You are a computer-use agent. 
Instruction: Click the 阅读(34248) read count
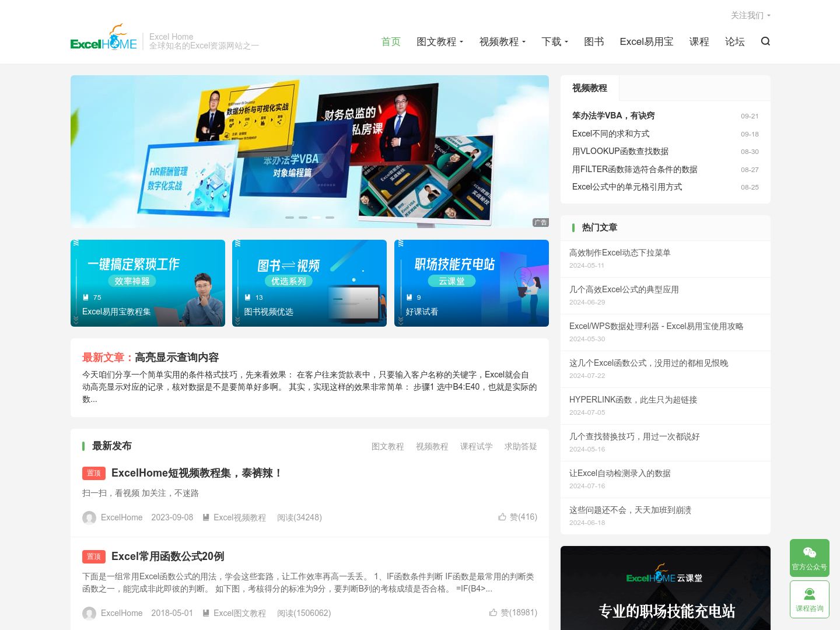[x=299, y=517]
